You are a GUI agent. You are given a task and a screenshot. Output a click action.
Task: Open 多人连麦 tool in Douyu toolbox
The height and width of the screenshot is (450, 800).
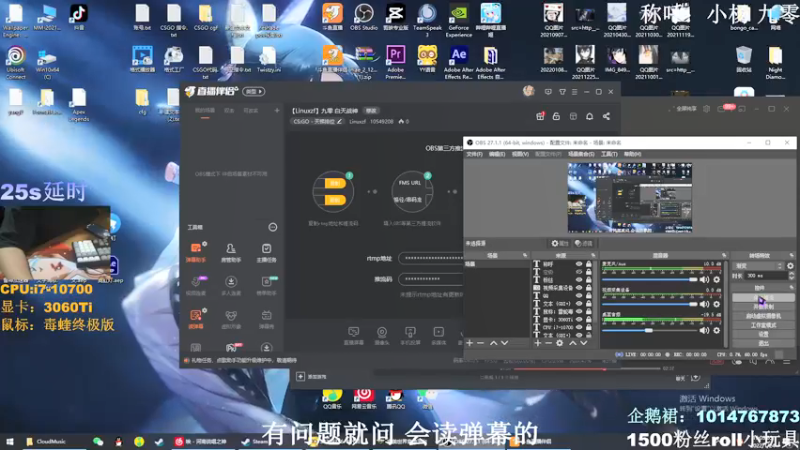point(231,285)
